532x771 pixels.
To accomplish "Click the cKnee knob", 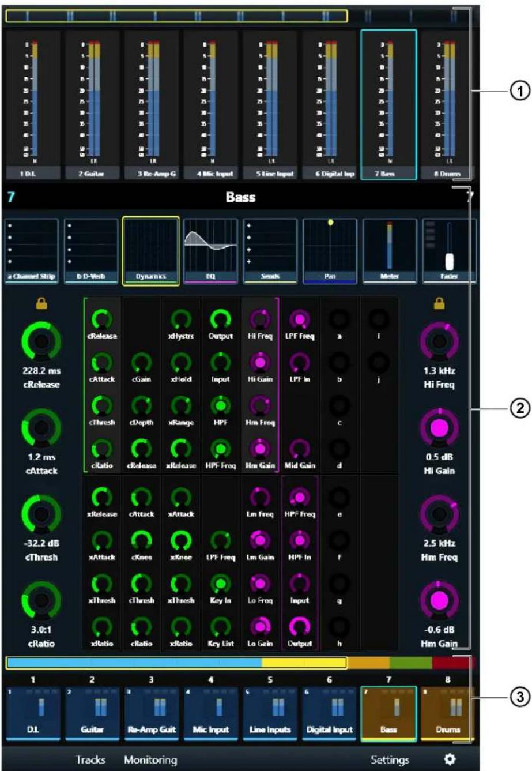I will pyautogui.click(x=141, y=540).
